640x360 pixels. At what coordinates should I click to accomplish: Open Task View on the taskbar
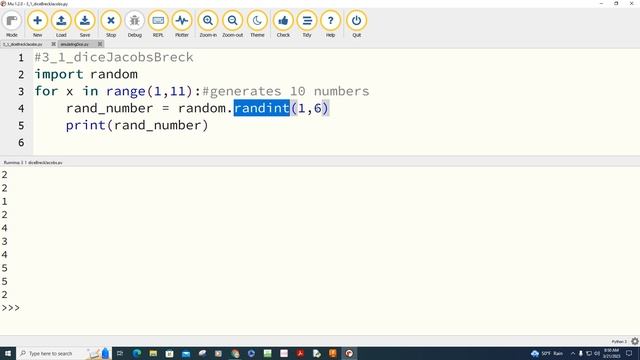[x=120, y=353]
